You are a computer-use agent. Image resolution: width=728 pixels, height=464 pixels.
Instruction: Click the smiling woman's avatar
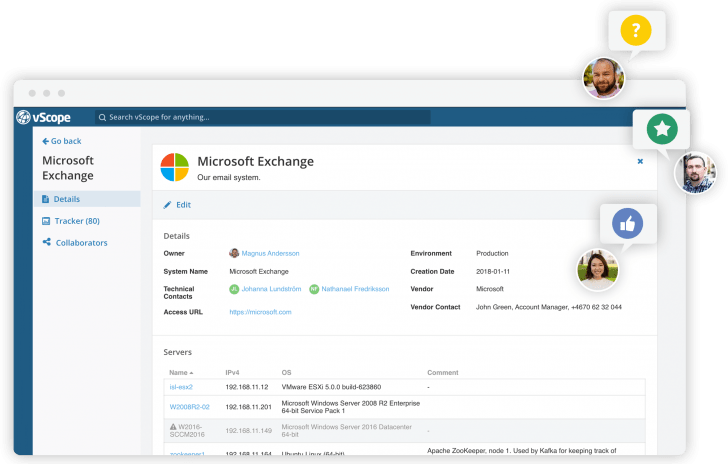point(598,269)
